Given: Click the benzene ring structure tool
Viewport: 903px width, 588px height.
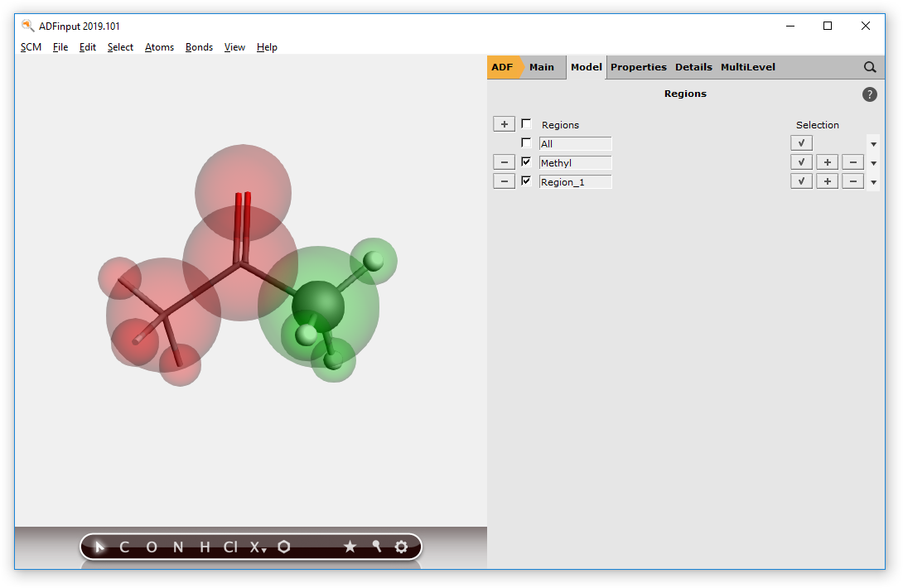Looking at the screenshot, I should point(284,547).
